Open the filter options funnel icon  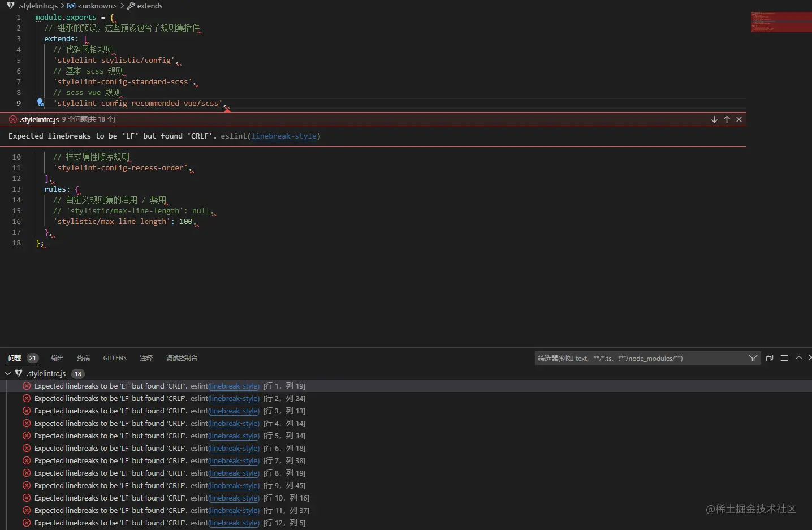click(753, 358)
